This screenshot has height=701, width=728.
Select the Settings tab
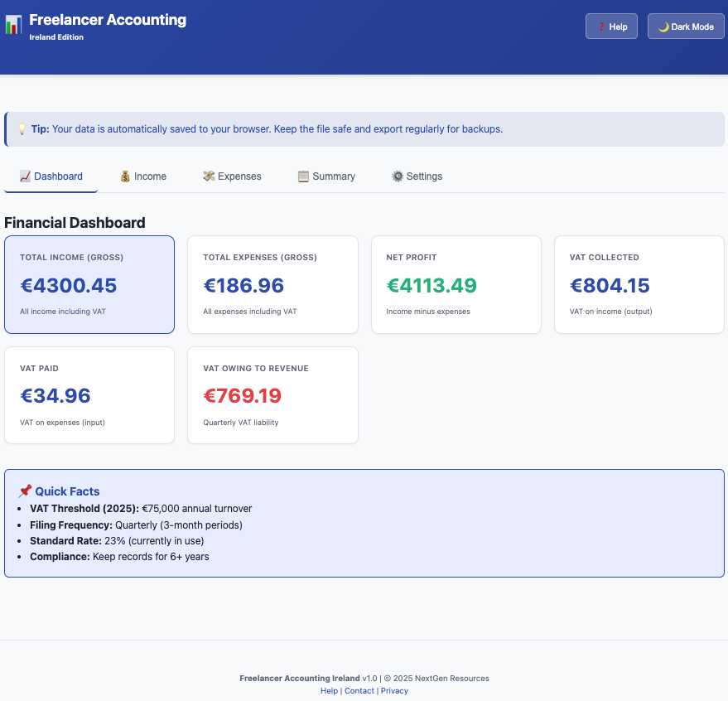click(417, 176)
